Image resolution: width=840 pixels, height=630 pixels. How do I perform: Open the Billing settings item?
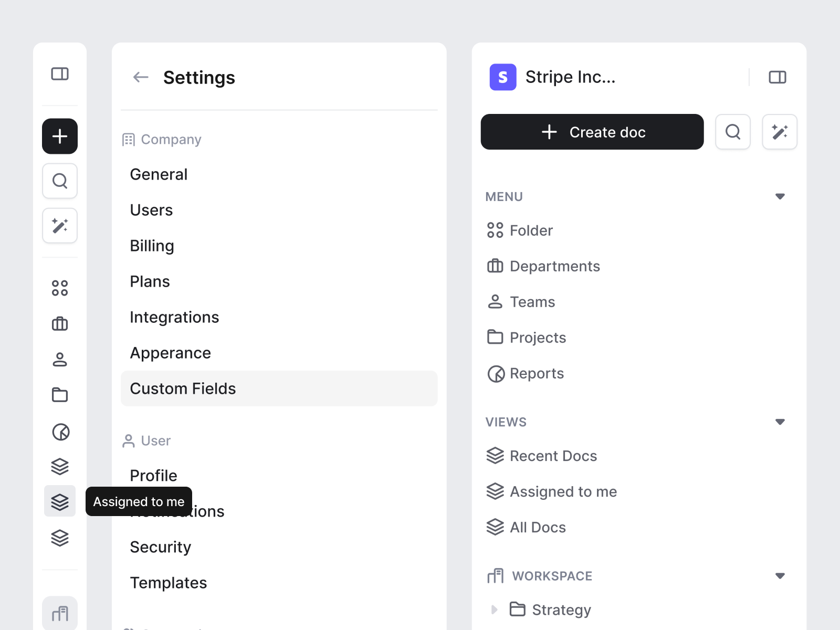pyautogui.click(x=152, y=246)
